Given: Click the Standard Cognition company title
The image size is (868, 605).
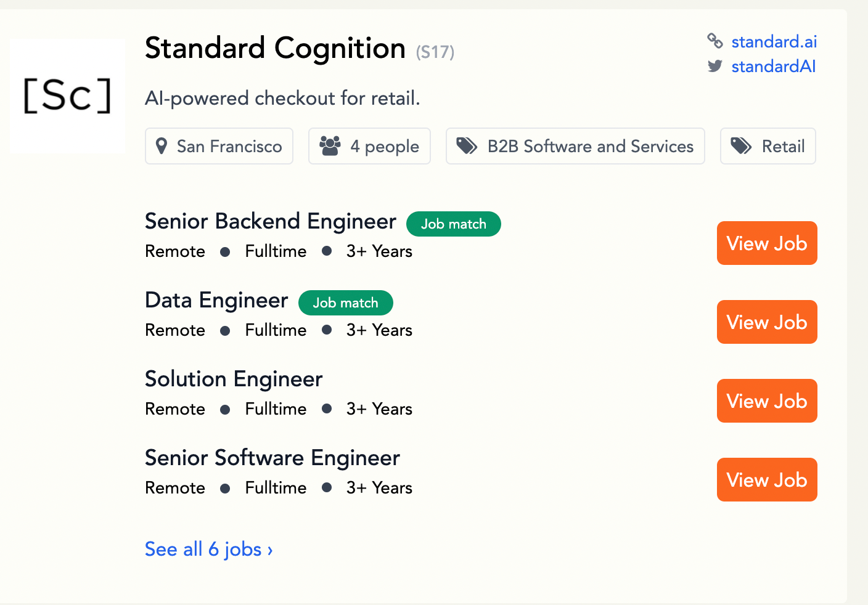Looking at the screenshot, I should 275,48.
